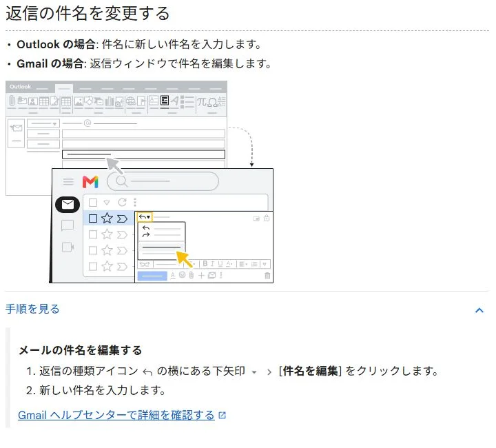Click the bold text Gmail の場合
This screenshot has height=448, width=496.
50,63
